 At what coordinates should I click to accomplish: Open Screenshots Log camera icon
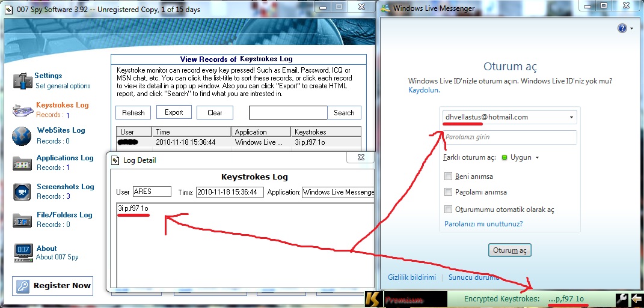pyautogui.click(x=22, y=192)
